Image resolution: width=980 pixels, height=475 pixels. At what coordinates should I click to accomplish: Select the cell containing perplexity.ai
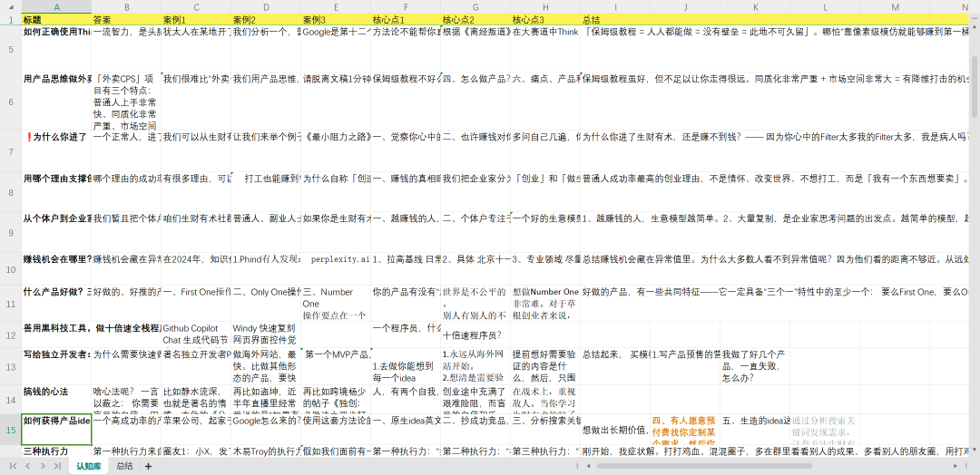[337, 269]
